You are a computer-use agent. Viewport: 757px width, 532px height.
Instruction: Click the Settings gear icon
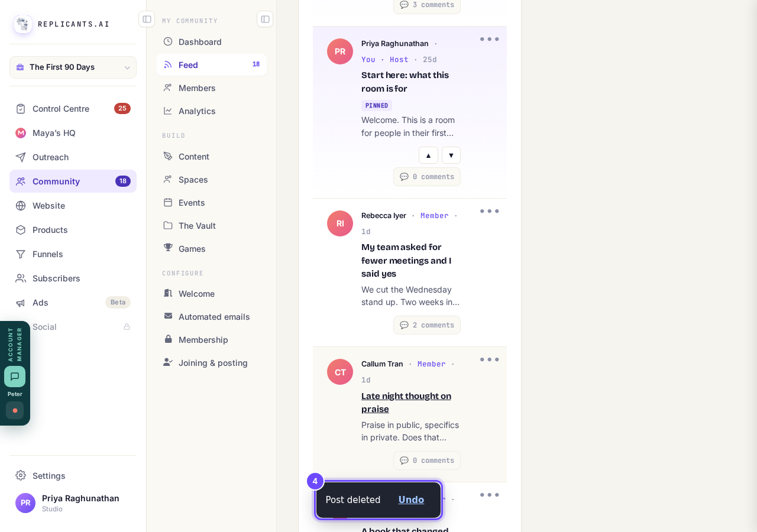tap(21, 475)
